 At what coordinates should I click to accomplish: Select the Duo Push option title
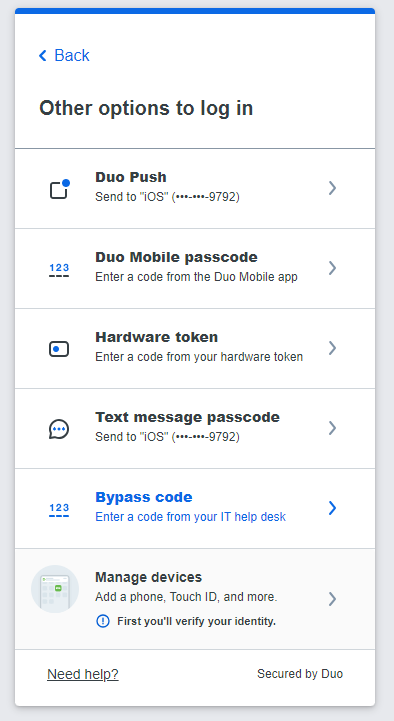(131, 177)
